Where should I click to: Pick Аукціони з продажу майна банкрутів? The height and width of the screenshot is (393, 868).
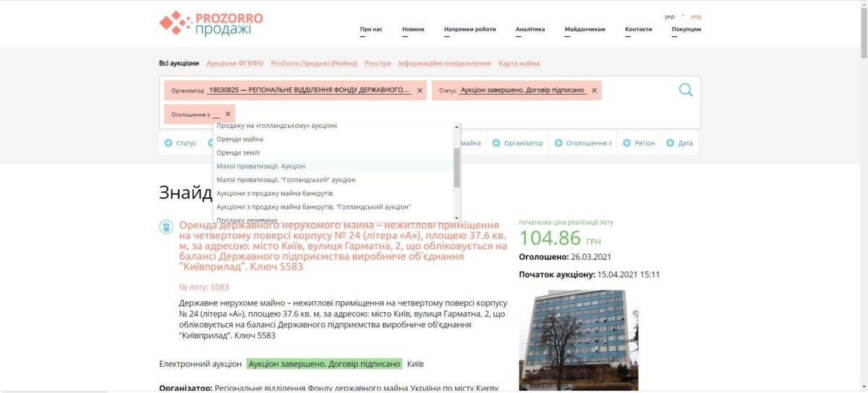coord(275,194)
